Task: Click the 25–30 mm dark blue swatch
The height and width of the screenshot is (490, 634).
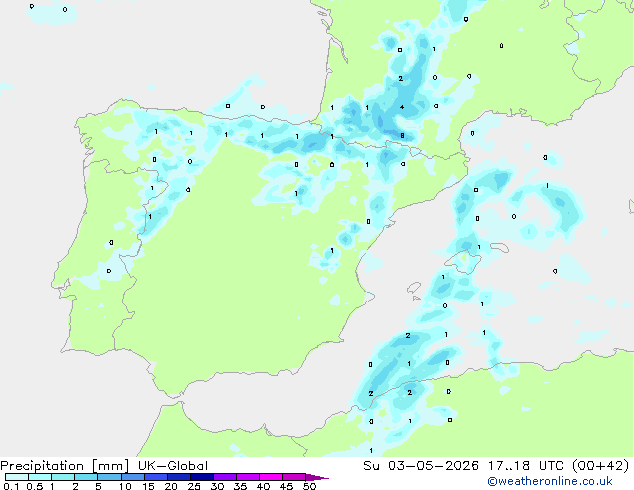Action: [x=201, y=477]
